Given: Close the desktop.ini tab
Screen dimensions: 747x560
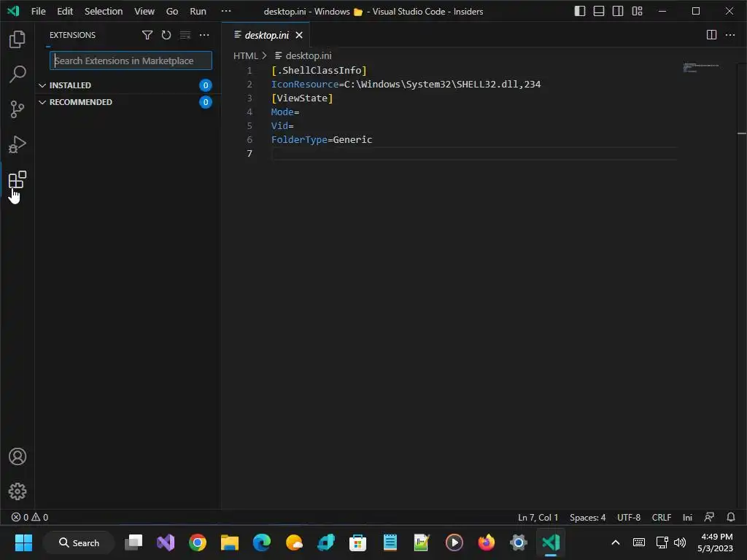Looking at the screenshot, I should [x=299, y=35].
